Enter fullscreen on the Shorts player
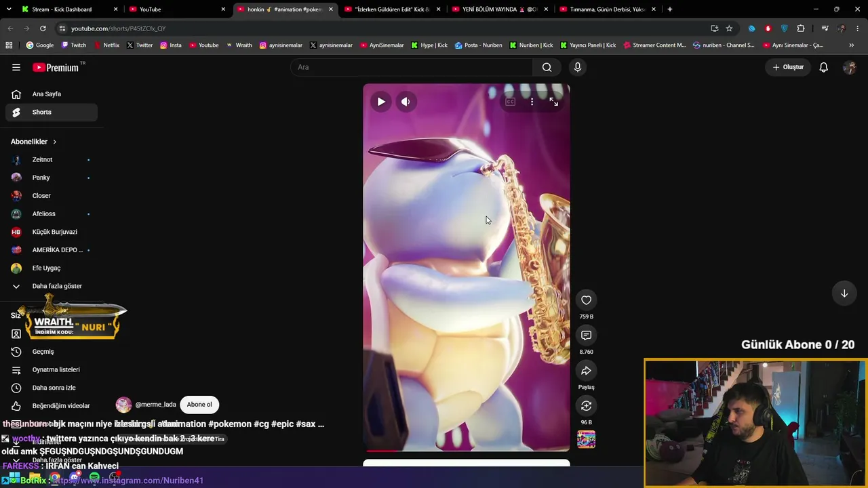 point(554,102)
